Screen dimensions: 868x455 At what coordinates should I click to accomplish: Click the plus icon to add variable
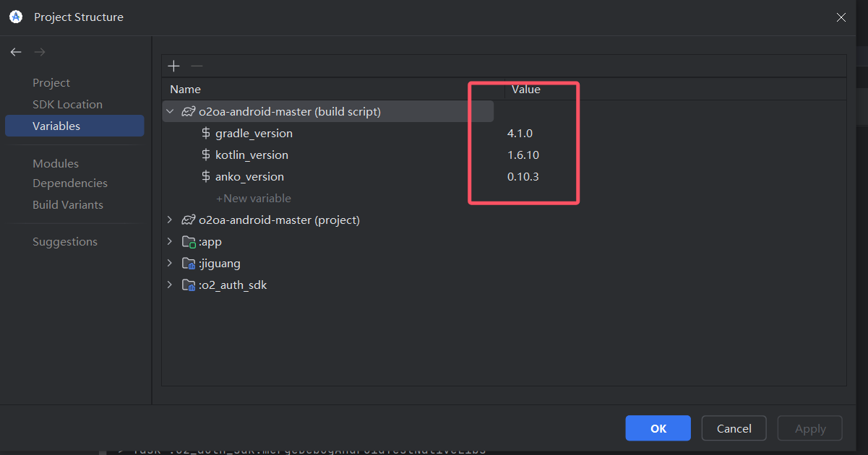[x=173, y=66]
